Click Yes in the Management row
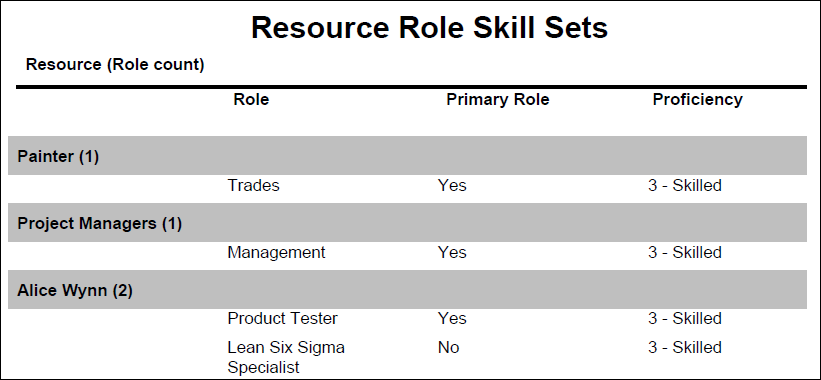This screenshot has height=380, width=821. 452,252
